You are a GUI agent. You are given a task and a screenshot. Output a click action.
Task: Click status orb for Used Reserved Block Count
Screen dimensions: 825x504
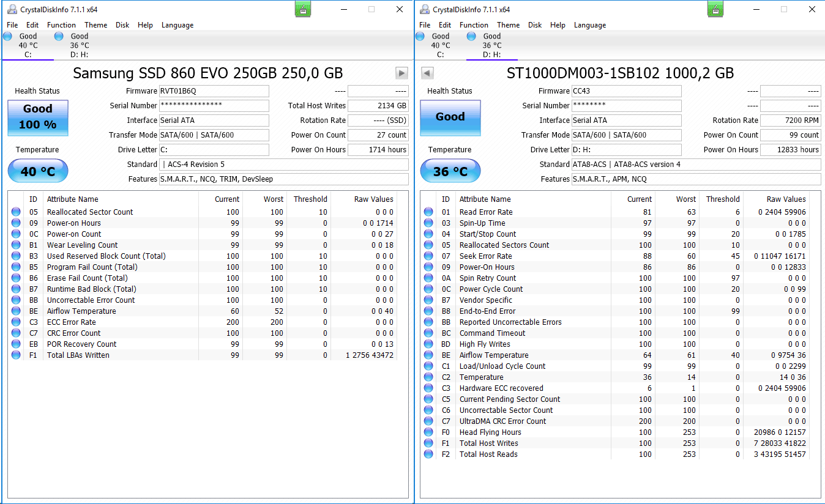point(16,256)
